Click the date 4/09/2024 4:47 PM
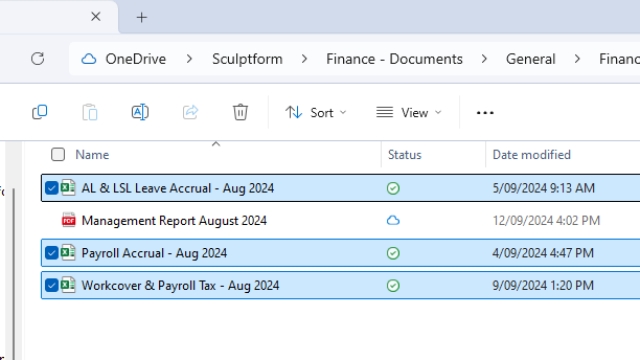This screenshot has height=360, width=640. pyautogui.click(x=543, y=253)
